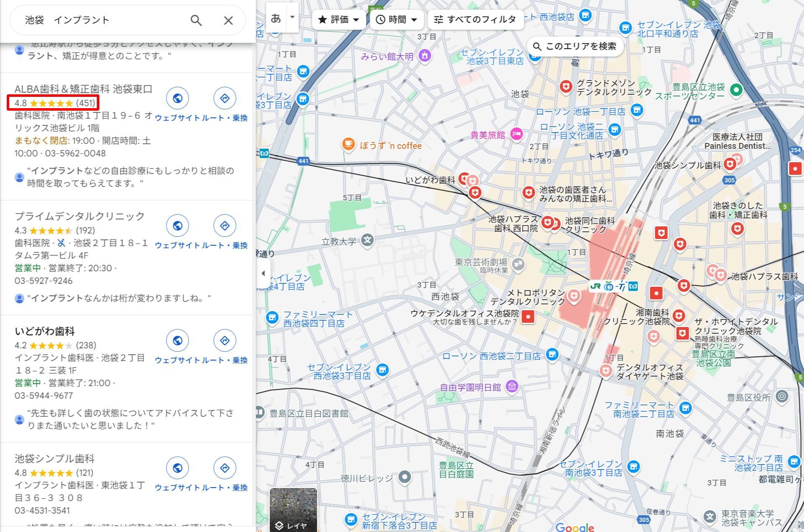Open いどがわ歯科's website globe icon

point(178,340)
